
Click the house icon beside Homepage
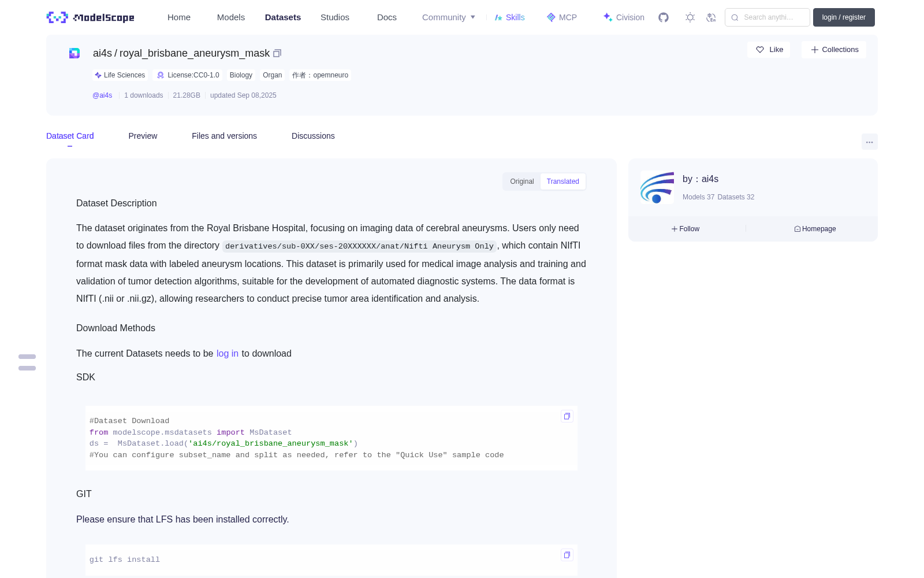[x=798, y=229]
